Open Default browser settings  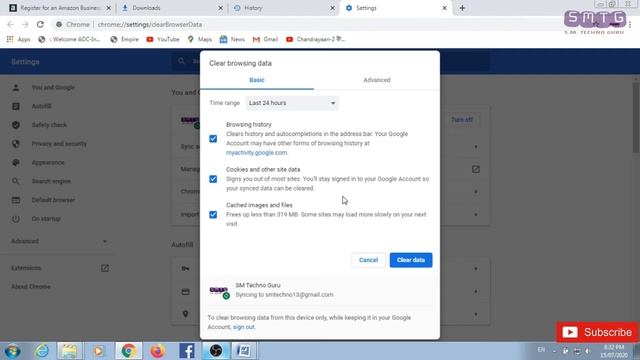[53, 200]
